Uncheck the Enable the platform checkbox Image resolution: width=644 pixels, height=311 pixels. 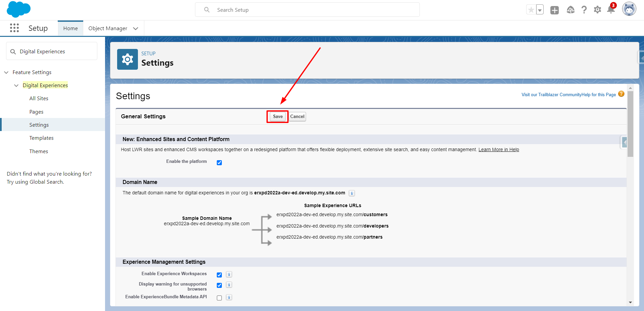coord(219,163)
